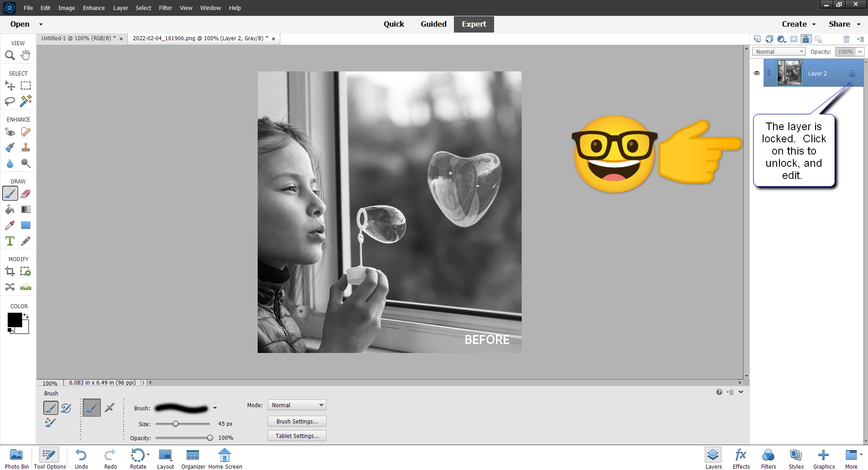Open the Graphics panel
The width and height of the screenshot is (868, 470).
click(x=824, y=459)
